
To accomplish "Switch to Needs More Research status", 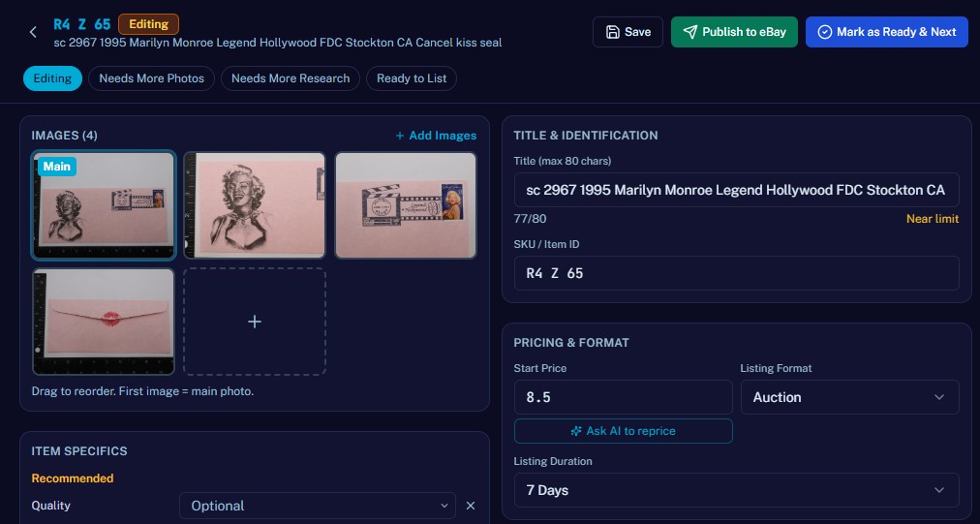I will (x=290, y=78).
